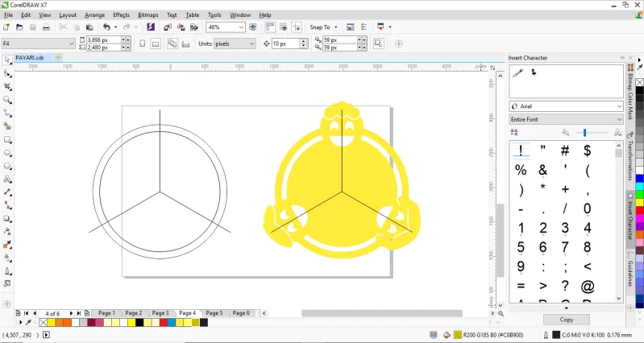Open the Bitmaps menu
The width and height of the screenshot is (644, 343).
click(x=148, y=14)
